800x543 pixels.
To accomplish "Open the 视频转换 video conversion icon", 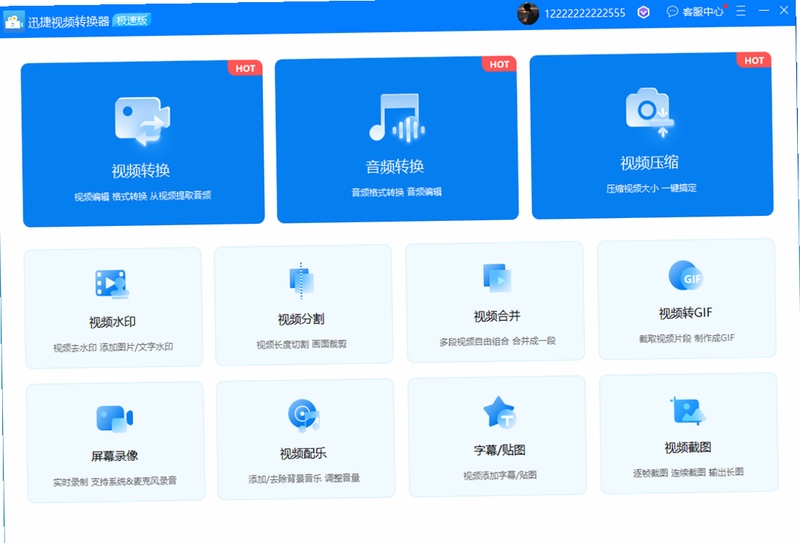I will click(143, 121).
